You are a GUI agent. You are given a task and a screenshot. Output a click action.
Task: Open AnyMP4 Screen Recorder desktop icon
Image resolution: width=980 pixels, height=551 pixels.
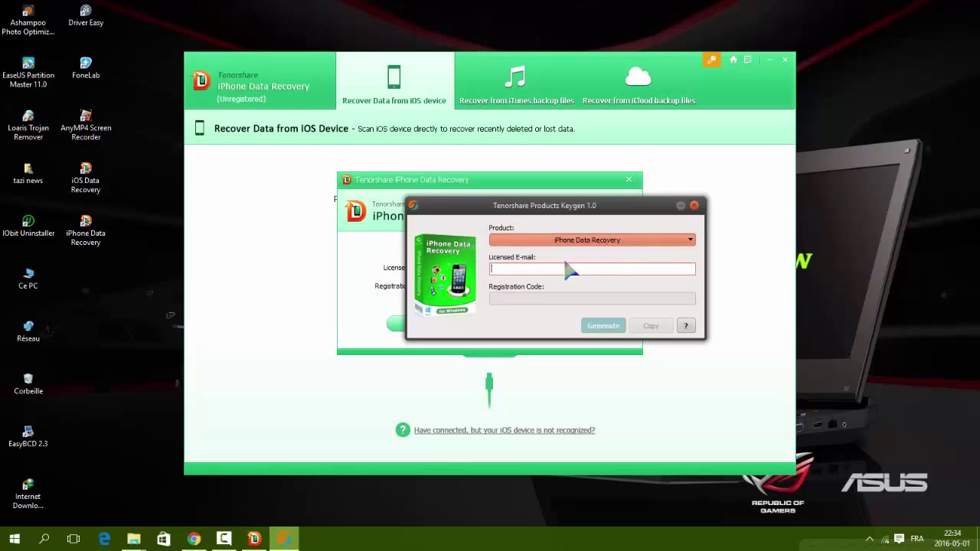pos(86,126)
